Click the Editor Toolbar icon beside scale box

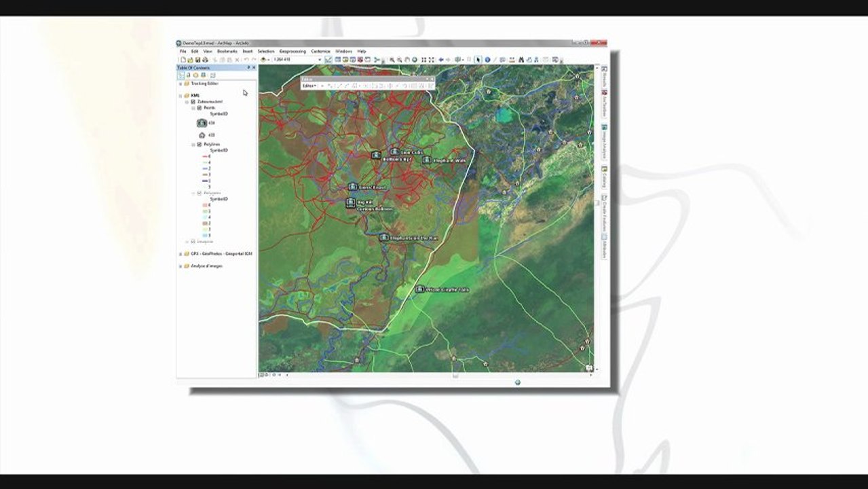(328, 60)
